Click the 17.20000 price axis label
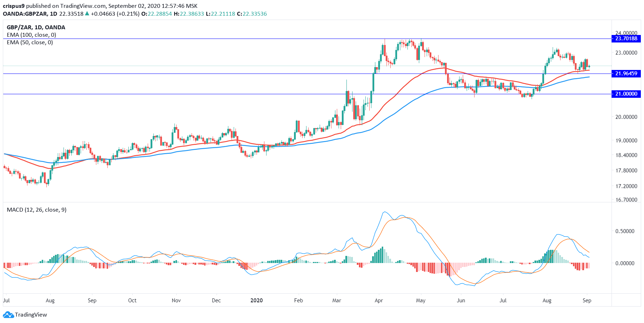 pos(626,186)
